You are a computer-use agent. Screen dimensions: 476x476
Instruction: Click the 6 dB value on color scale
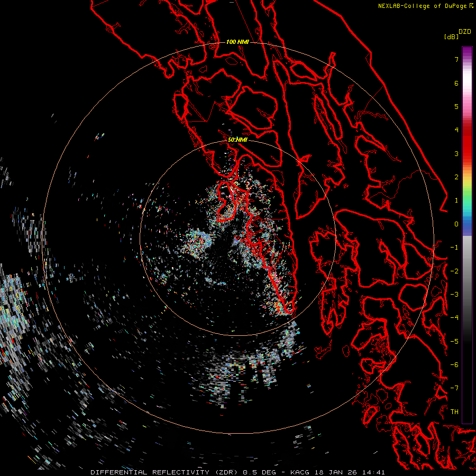[456, 83]
